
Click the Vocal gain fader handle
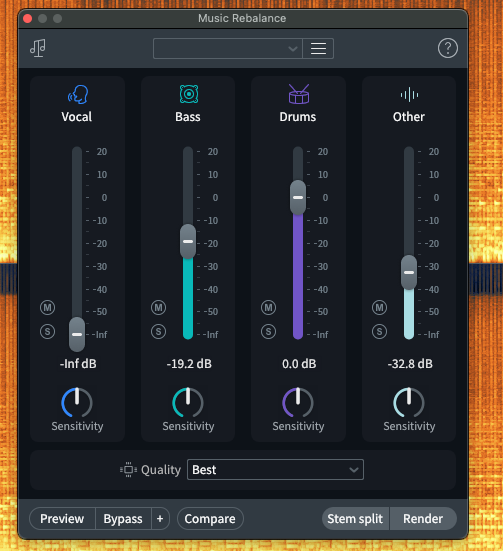coord(77,334)
